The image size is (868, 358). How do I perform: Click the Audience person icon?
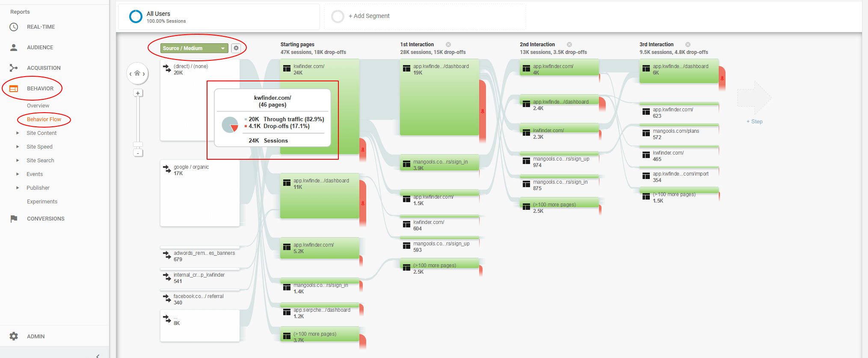coord(14,48)
